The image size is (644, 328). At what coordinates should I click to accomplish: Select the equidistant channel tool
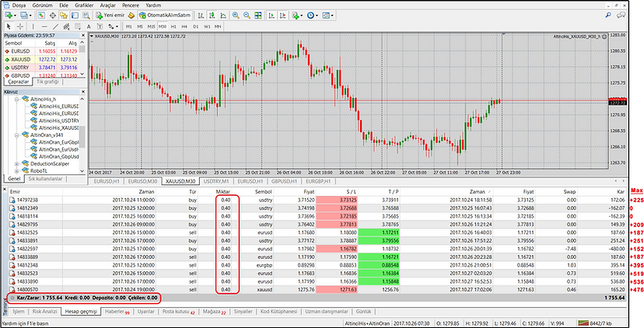click(x=67, y=26)
